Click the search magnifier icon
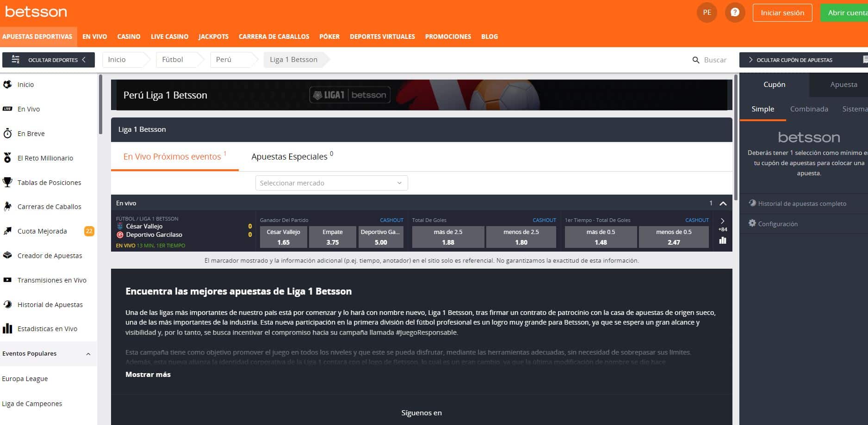 [x=695, y=60]
